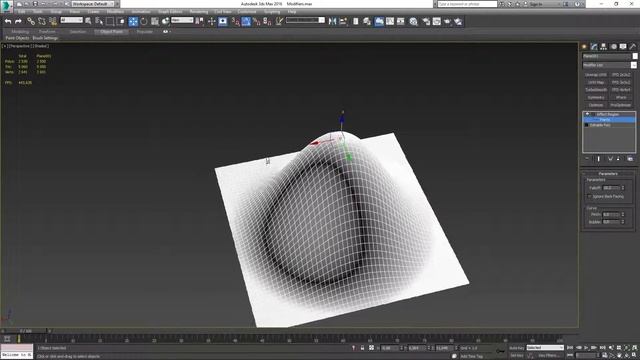Image resolution: width=640 pixels, height=360 pixels.
Task: Activate the Select and Move tool
Action: (x=133, y=21)
